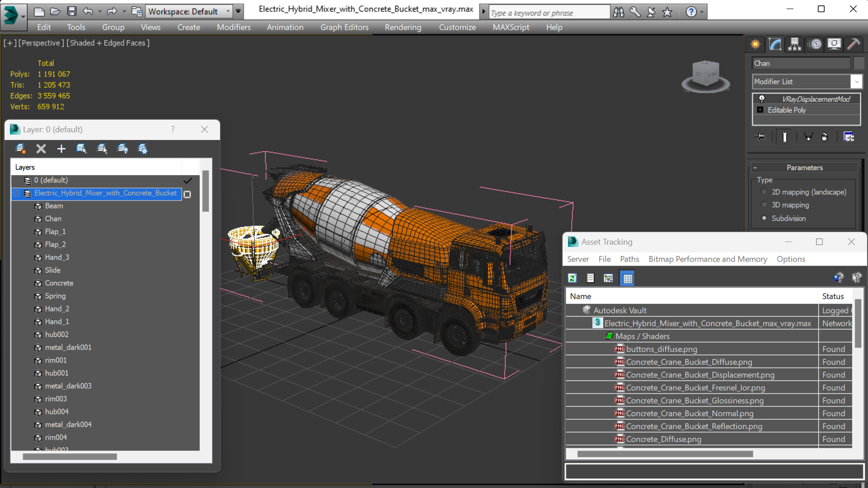The width and height of the screenshot is (868, 488).
Task: Open the MAXScript menu
Action: pyautogui.click(x=511, y=27)
